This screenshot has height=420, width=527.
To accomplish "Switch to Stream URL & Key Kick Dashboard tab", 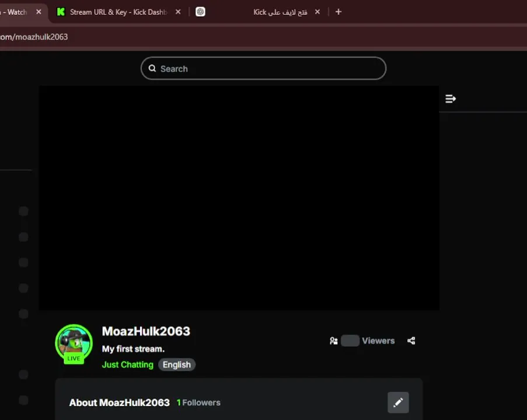I will point(118,12).
